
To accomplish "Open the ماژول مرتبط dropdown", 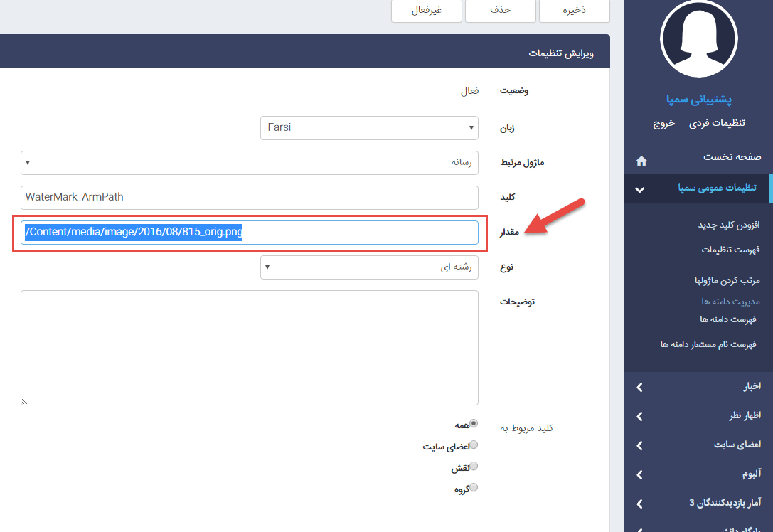I will (x=249, y=162).
